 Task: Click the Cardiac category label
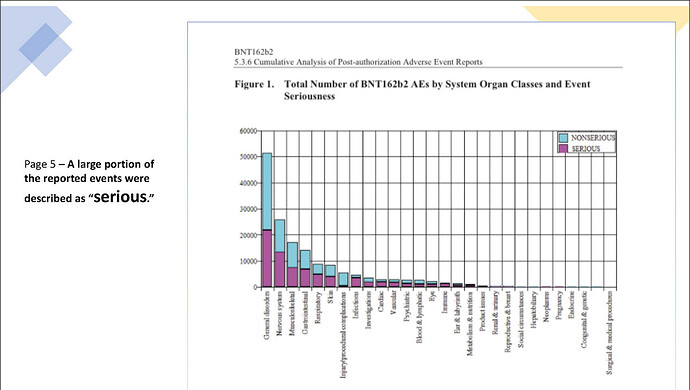pos(381,302)
